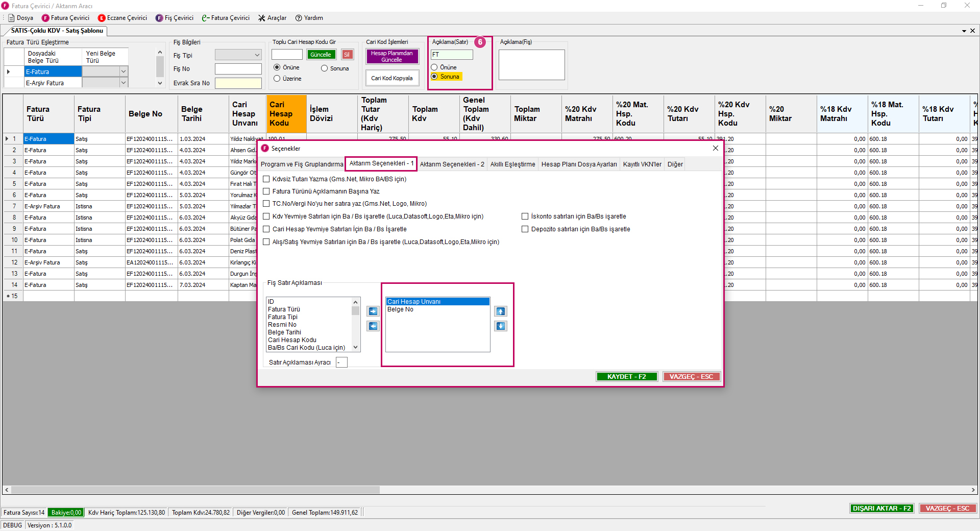Enable Kdvsiz Tutarı Yazma checkbox
The width and height of the screenshot is (980, 531).
pos(266,179)
